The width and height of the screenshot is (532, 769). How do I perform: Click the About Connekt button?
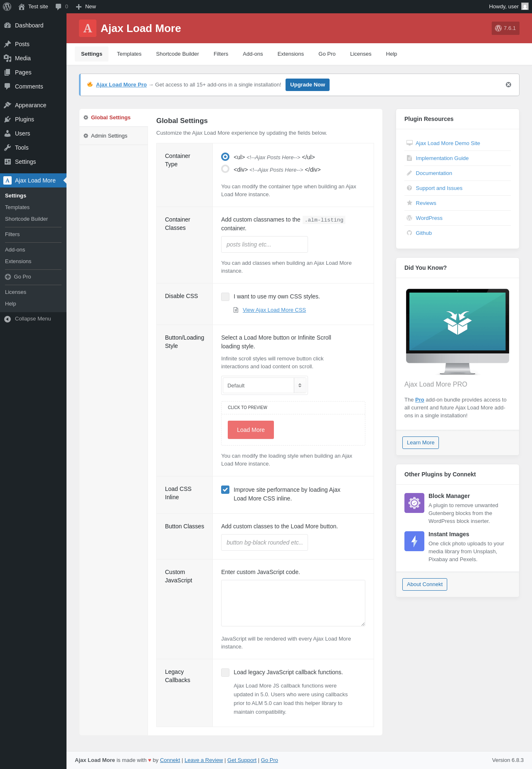point(425,584)
